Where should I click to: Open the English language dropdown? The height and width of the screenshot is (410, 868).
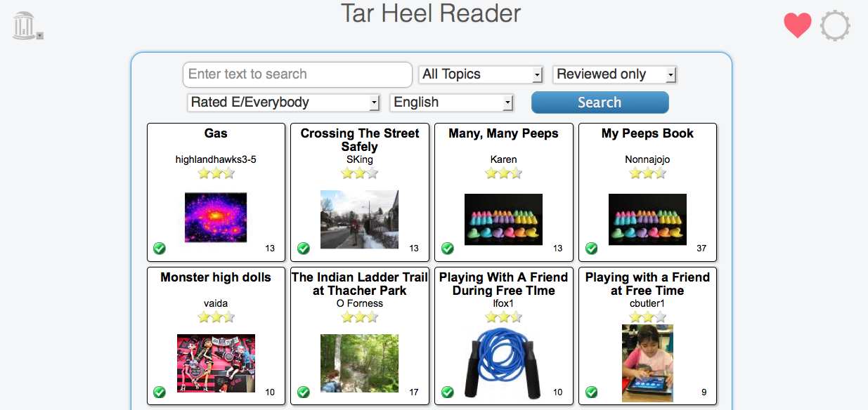click(x=451, y=102)
